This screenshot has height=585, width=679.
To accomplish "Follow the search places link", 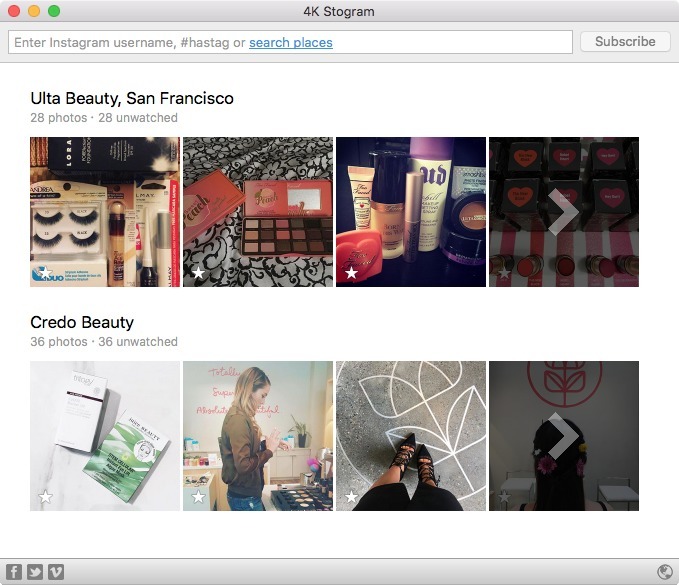I will coord(291,42).
